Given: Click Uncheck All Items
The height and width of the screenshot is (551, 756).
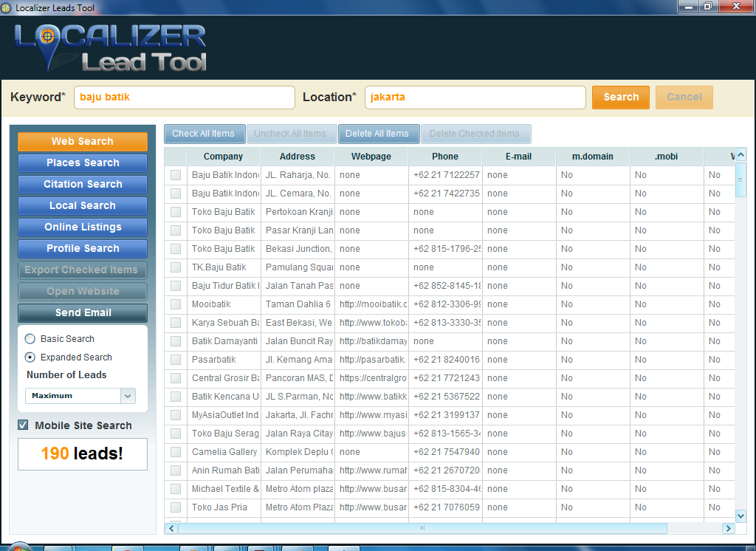Looking at the screenshot, I should coord(290,134).
